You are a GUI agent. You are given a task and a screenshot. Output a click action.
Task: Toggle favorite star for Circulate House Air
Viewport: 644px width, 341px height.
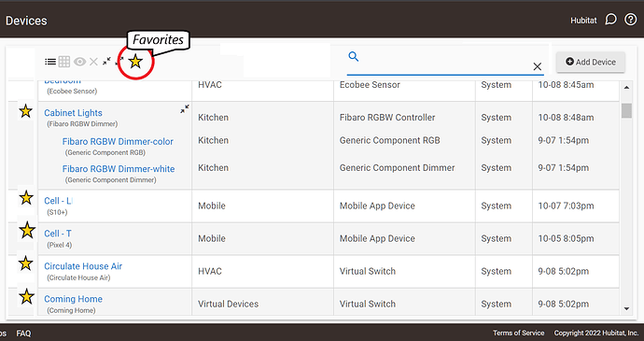[x=25, y=263]
